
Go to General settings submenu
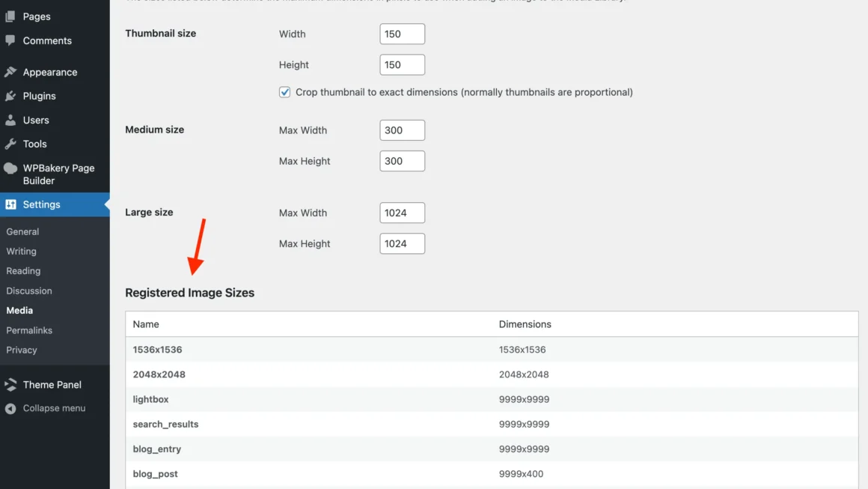point(22,231)
